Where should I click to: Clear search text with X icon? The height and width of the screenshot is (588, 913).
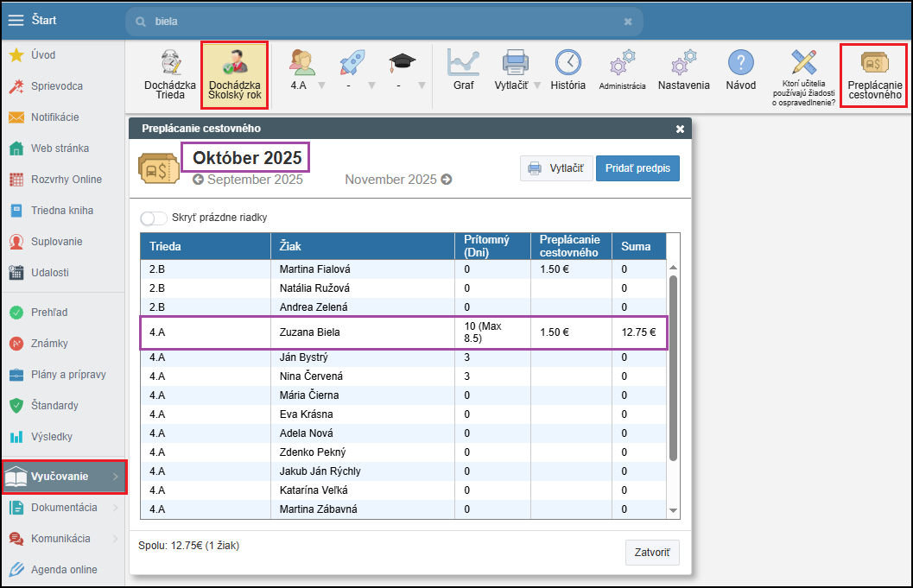628,22
